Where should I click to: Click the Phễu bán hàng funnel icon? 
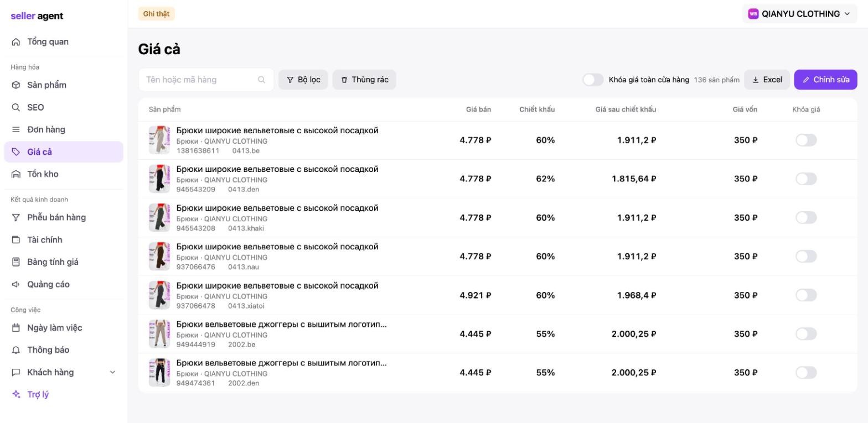(x=16, y=217)
